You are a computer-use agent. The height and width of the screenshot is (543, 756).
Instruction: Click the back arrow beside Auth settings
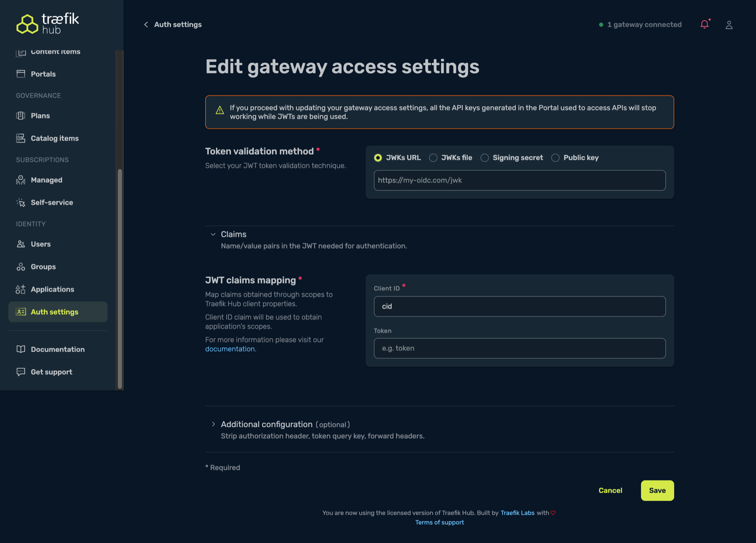coord(146,24)
